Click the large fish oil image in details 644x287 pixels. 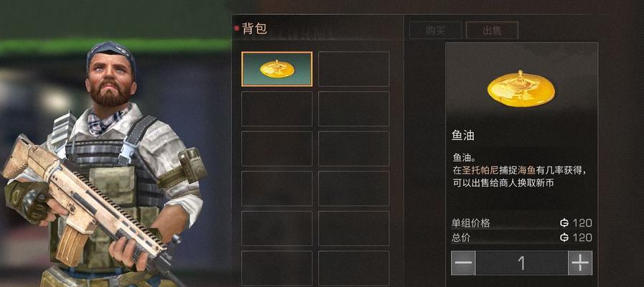521,88
